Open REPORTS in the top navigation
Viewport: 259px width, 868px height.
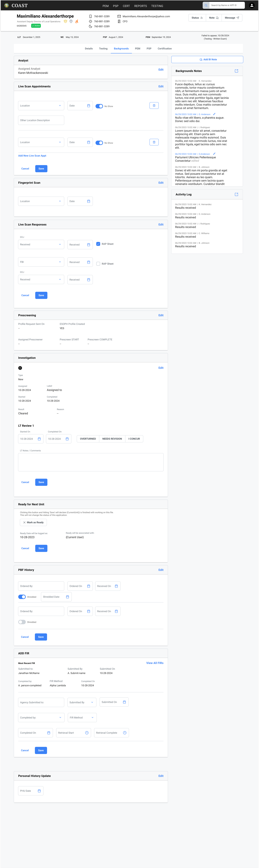141,6
